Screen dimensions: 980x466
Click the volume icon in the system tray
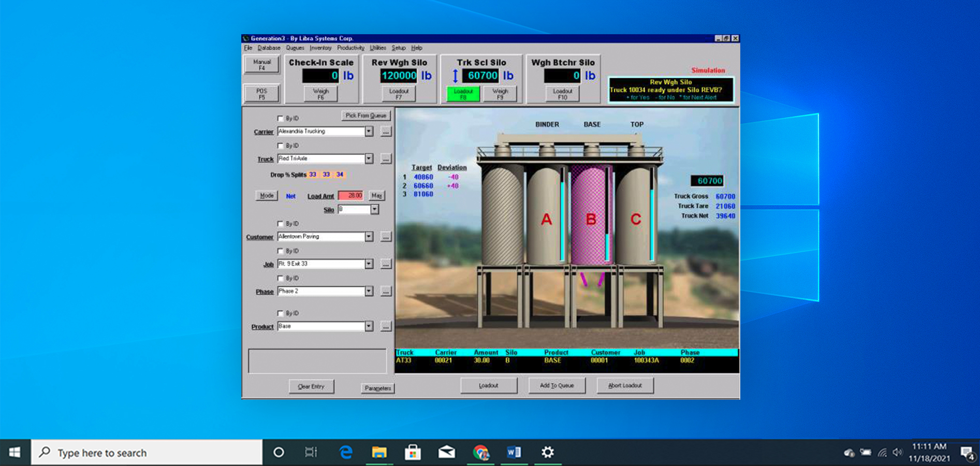897,453
